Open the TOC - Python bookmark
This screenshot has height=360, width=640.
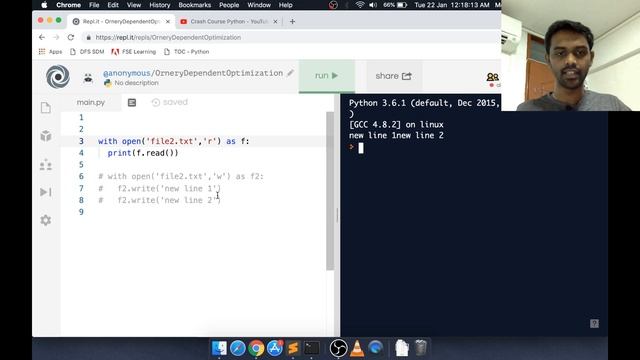(186, 51)
